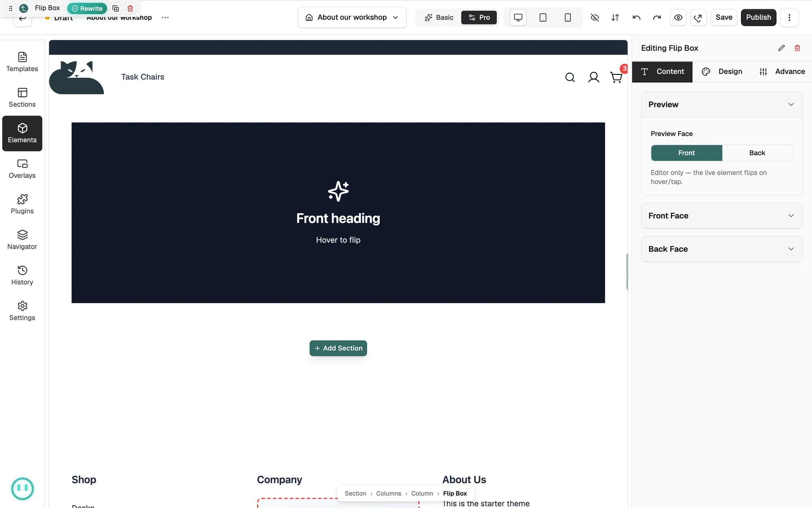Screen dimensions: 812x508
Task: Click the Task Chairs navigation link
Action: point(143,77)
